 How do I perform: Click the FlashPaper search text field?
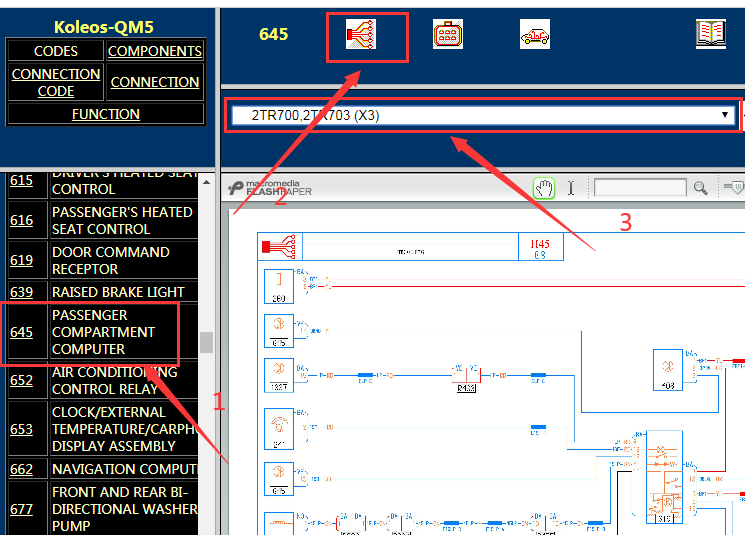click(x=640, y=188)
